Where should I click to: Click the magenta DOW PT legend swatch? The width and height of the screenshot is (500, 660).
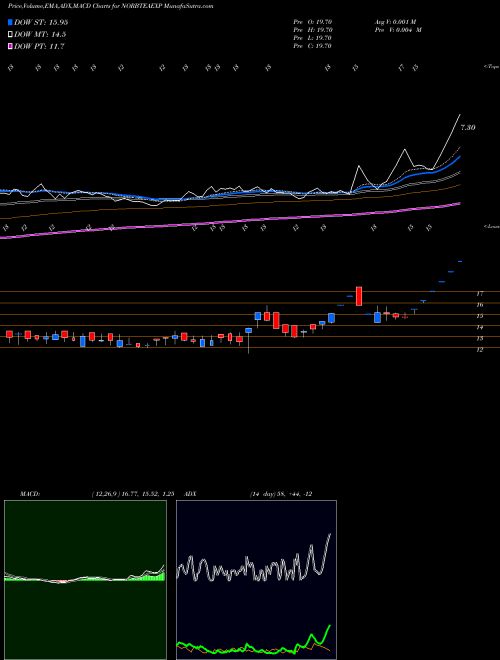[11, 46]
